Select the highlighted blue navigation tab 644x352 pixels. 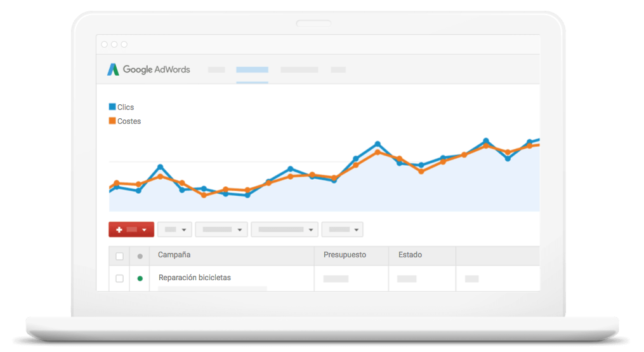(252, 70)
